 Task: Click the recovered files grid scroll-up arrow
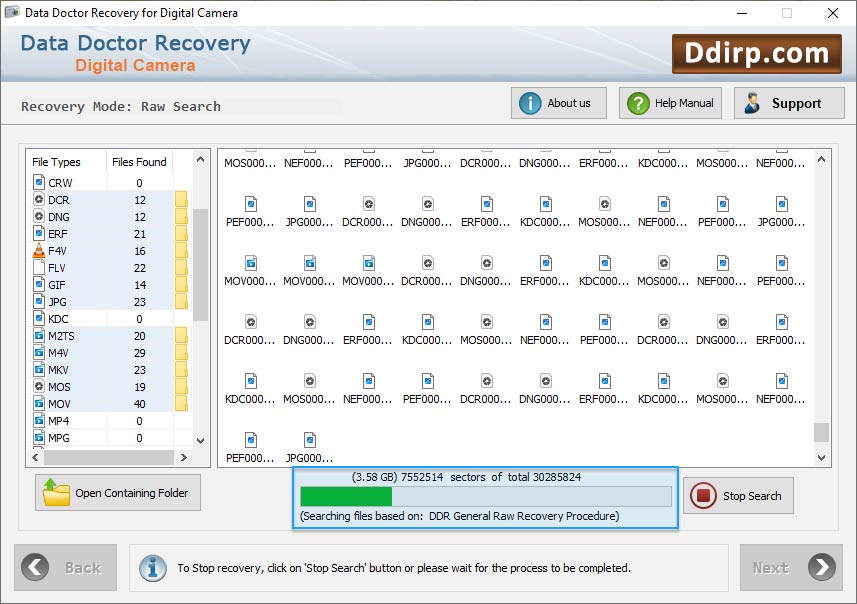coord(821,160)
